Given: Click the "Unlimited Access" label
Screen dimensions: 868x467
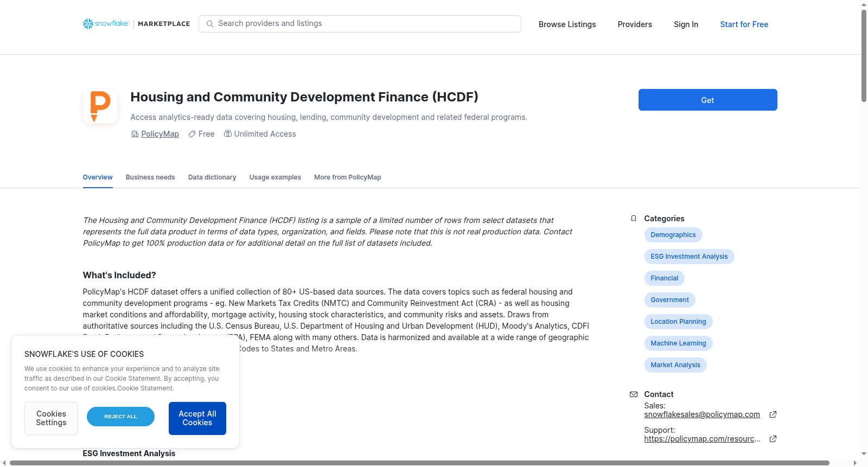Looking at the screenshot, I should tap(265, 134).
